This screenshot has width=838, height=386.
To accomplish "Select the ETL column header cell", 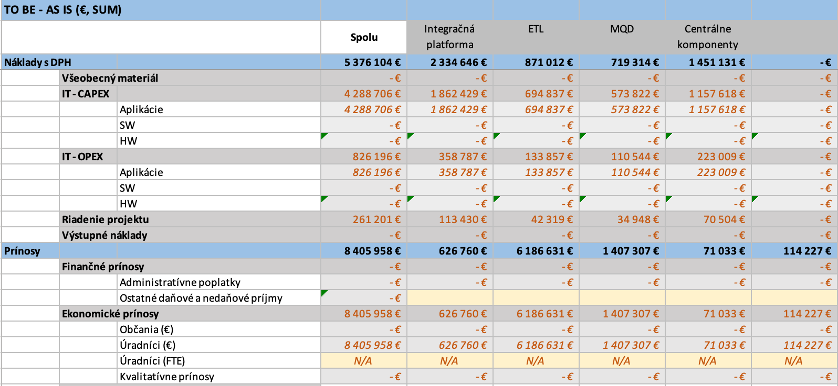I will coord(536,37).
